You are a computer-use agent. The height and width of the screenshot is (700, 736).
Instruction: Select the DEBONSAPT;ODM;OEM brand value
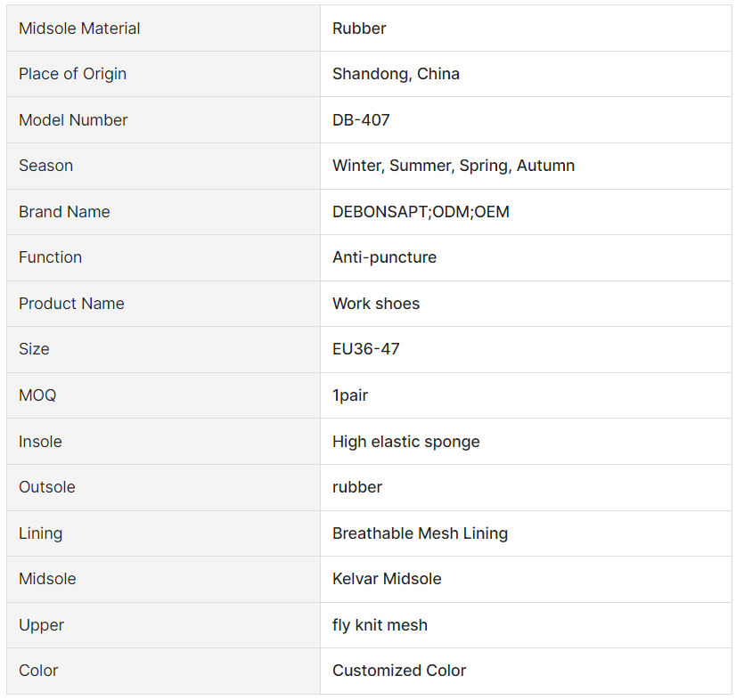pyautogui.click(x=421, y=212)
